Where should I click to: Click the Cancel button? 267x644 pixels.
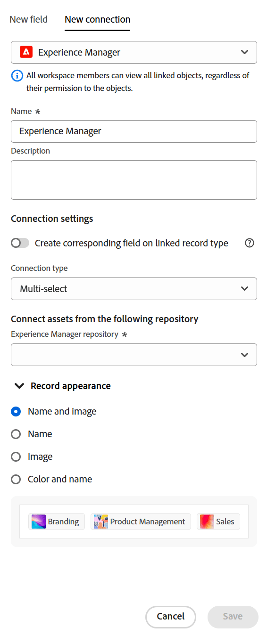coord(171,617)
